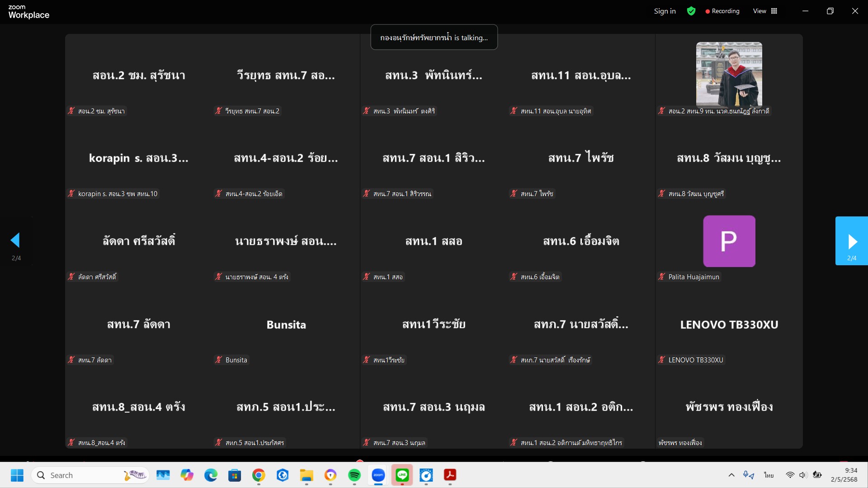Select the พัชรพร ทองเฟื่อง participant tile

click(729, 407)
